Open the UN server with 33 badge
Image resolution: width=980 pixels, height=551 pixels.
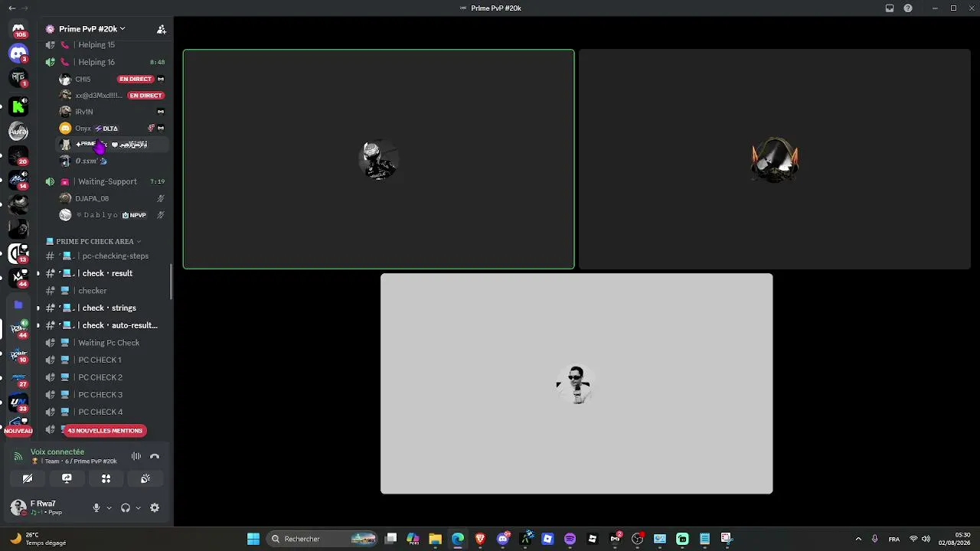[x=18, y=402]
